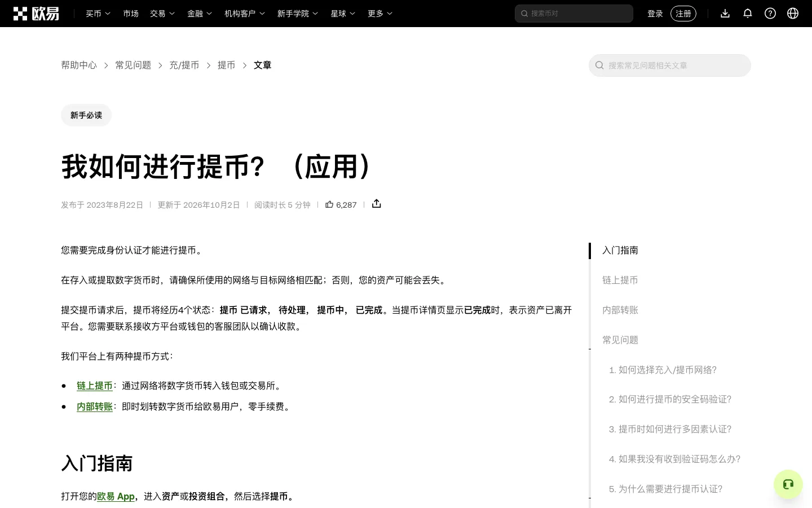Image resolution: width=812 pixels, height=508 pixels.
Task: Expand the 交易 dropdown menu
Action: coord(162,14)
